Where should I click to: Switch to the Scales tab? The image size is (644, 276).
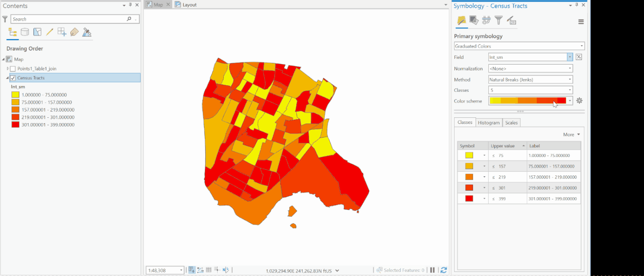511,123
